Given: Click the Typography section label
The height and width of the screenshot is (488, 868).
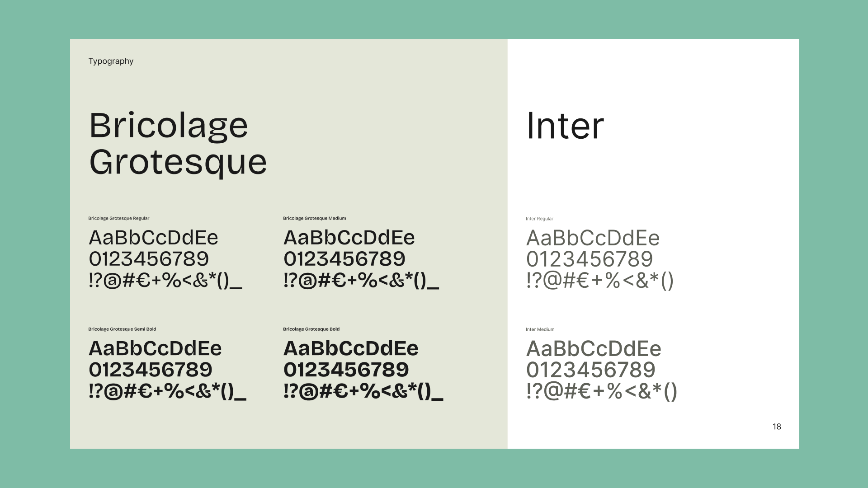Looking at the screenshot, I should 111,61.
